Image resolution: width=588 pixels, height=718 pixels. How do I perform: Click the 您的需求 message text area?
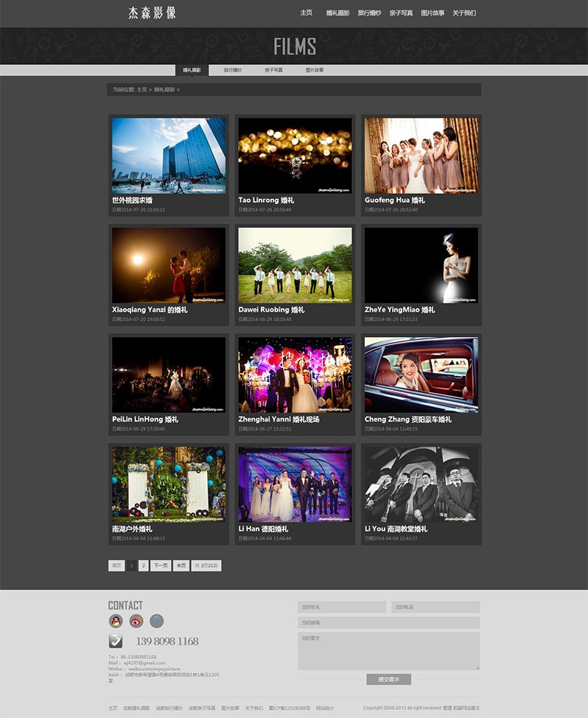(x=388, y=651)
